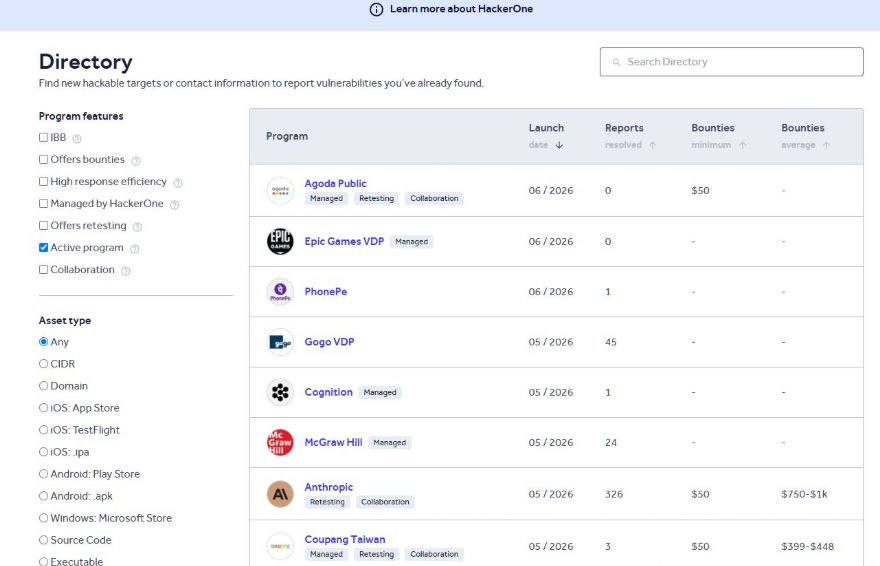The width and height of the screenshot is (880, 566).
Task: Uncheck the Active program filter
Action: point(43,247)
